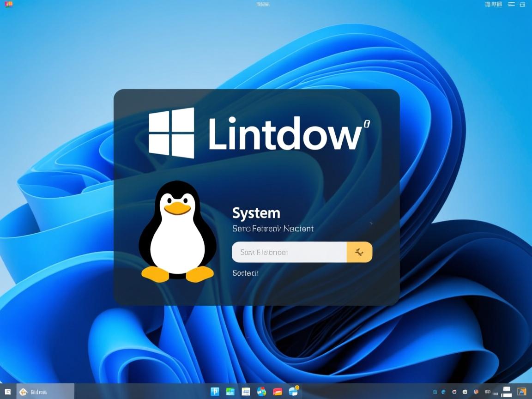
Task: Open the calculator-style app on the taskbar
Action: click(246, 391)
